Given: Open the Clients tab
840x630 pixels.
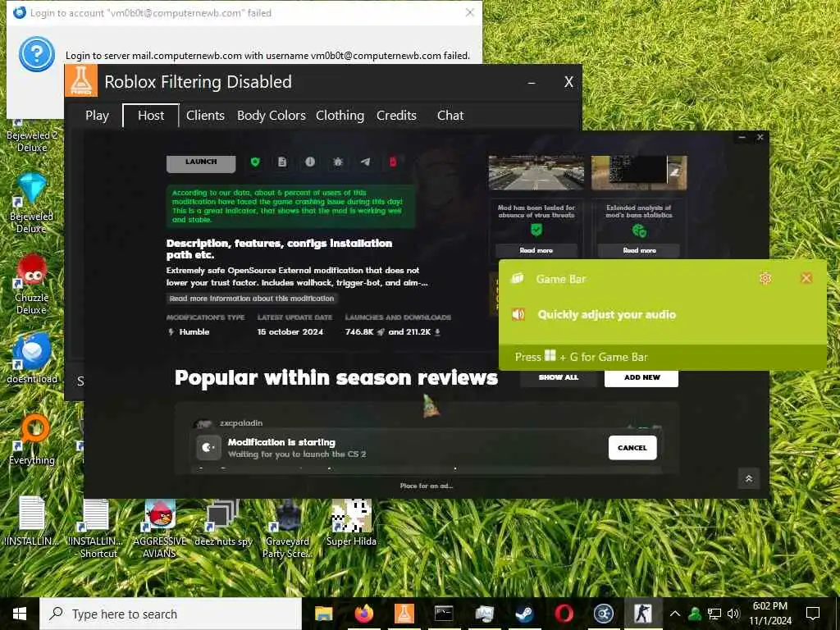Looking at the screenshot, I should pyautogui.click(x=205, y=115).
